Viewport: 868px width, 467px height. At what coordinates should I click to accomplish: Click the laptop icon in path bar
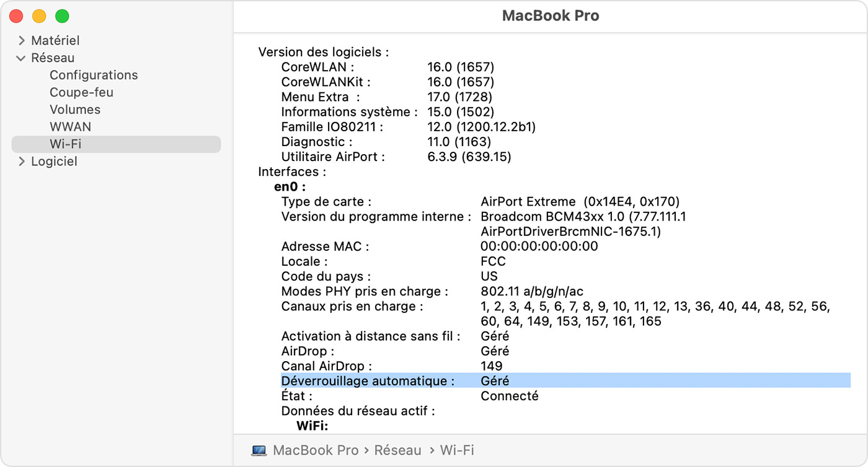click(x=259, y=451)
